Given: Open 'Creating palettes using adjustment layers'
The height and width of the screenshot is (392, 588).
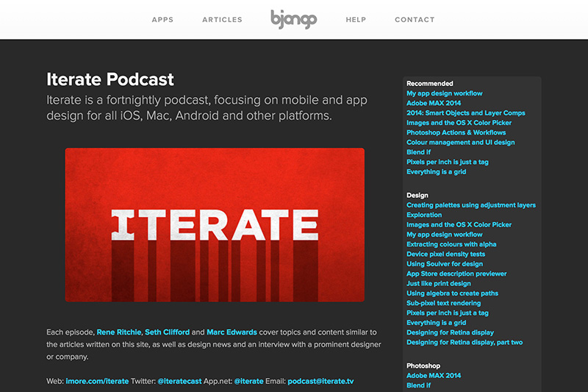Looking at the screenshot, I should 471,205.
